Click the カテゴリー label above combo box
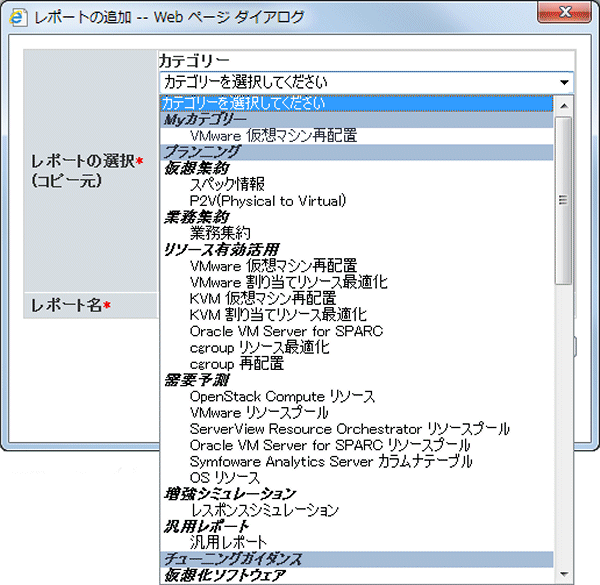This screenshot has width=600, height=585. click(x=194, y=60)
